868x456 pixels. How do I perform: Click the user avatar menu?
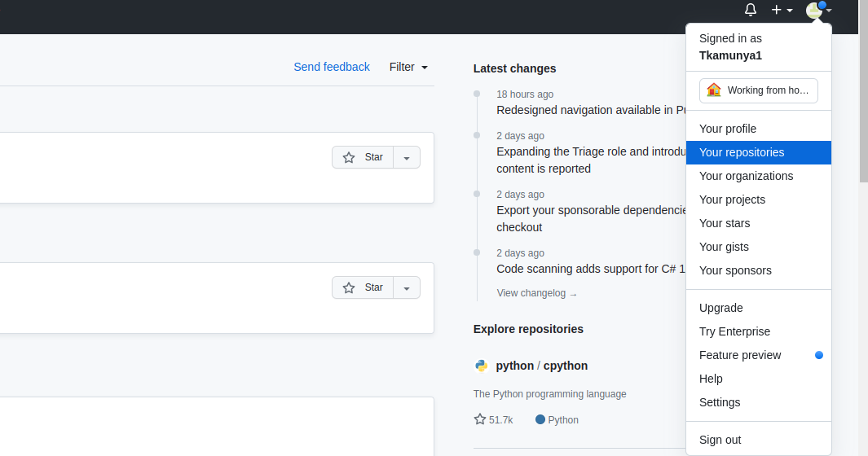point(819,10)
